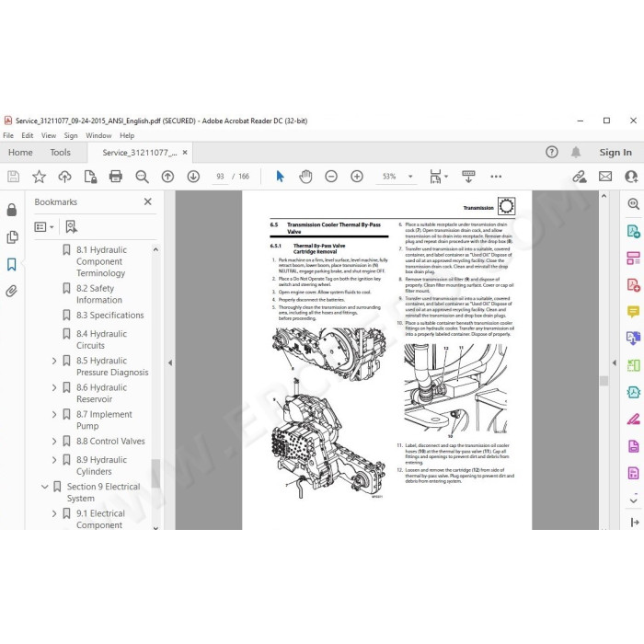Open Fill & Sign tool in right pane
Image resolution: width=644 pixels, height=644 pixels.
click(x=633, y=419)
